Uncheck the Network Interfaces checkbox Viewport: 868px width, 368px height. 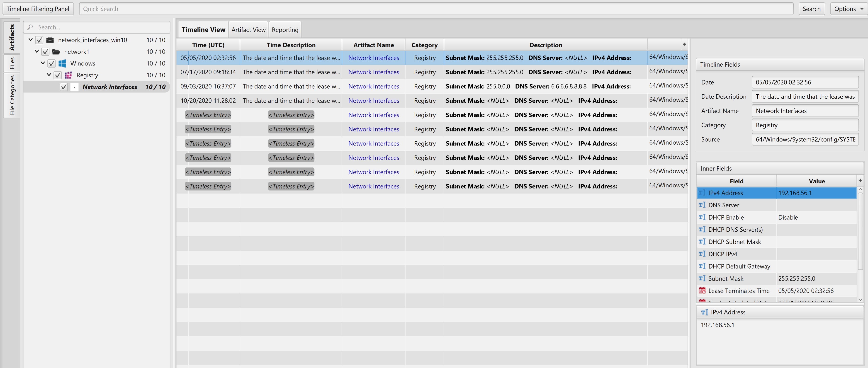[64, 87]
